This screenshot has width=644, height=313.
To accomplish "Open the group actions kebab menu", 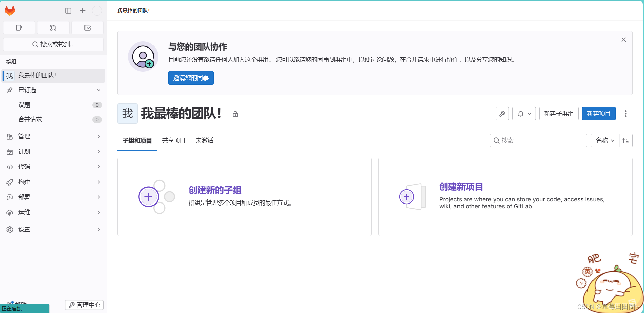I will (x=626, y=114).
